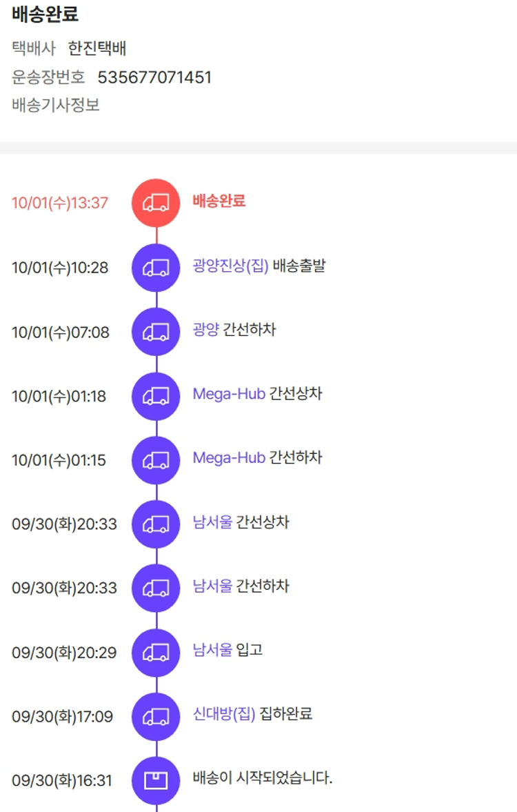Click the red 배송완료 status text
This screenshot has height=812, width=517.
219,201
